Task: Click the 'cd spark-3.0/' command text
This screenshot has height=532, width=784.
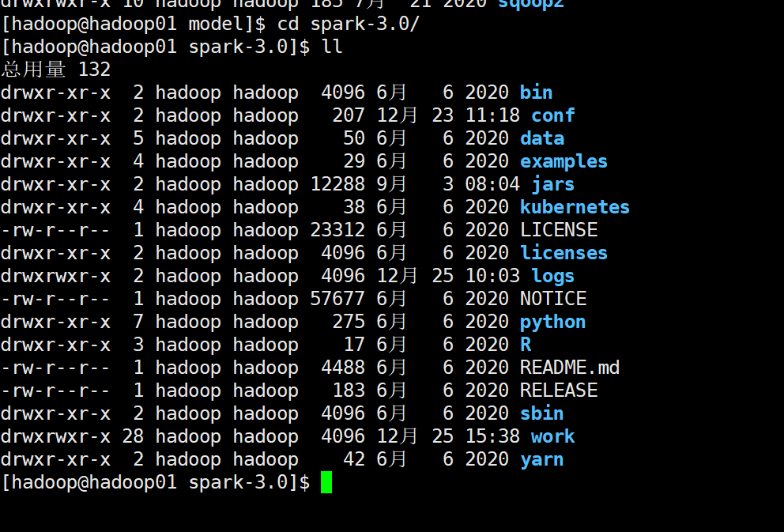Action: coord(348,24)
